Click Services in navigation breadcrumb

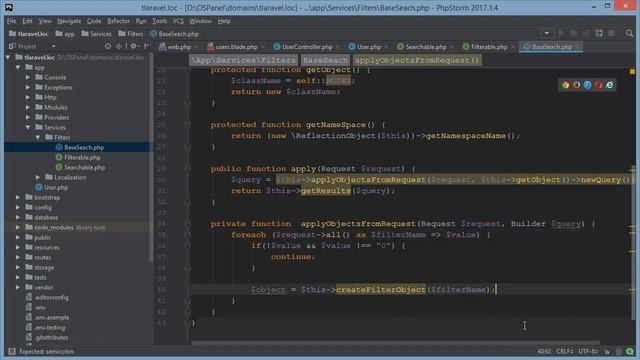(x=96, y=34)
